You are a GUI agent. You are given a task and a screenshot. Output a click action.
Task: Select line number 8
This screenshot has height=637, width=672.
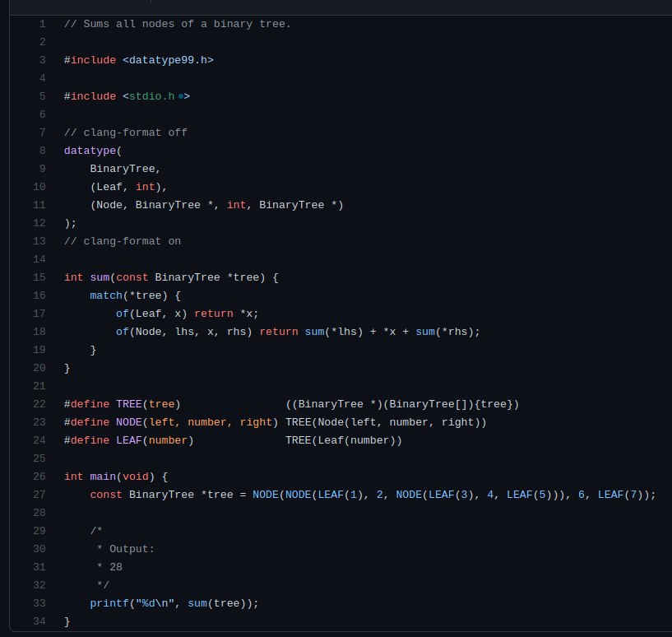(43, 151)
